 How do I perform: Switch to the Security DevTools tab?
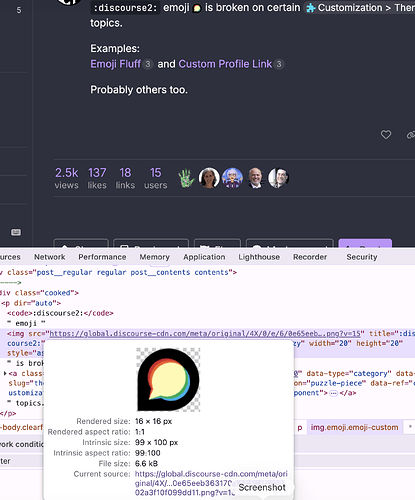(362, 257)
